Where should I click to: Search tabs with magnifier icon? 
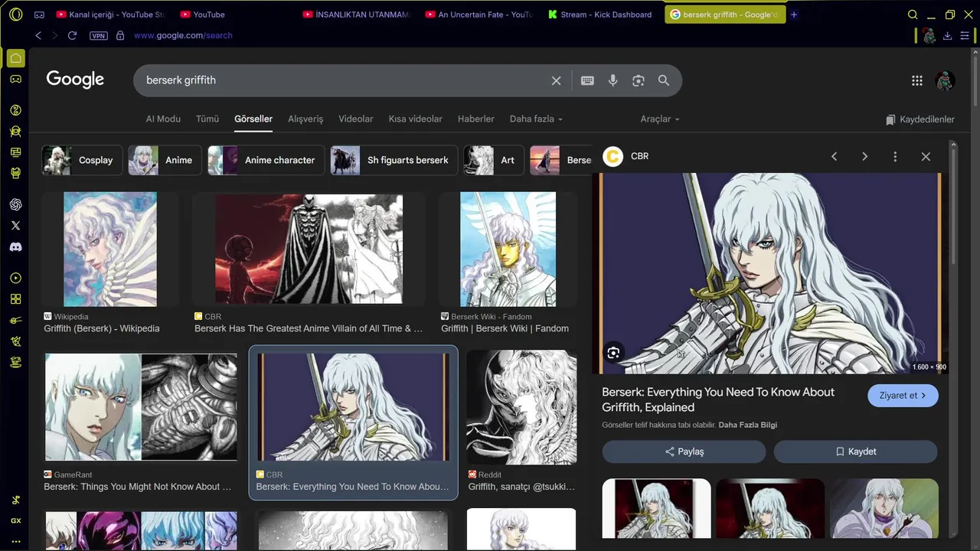click(x=913, y=15)
